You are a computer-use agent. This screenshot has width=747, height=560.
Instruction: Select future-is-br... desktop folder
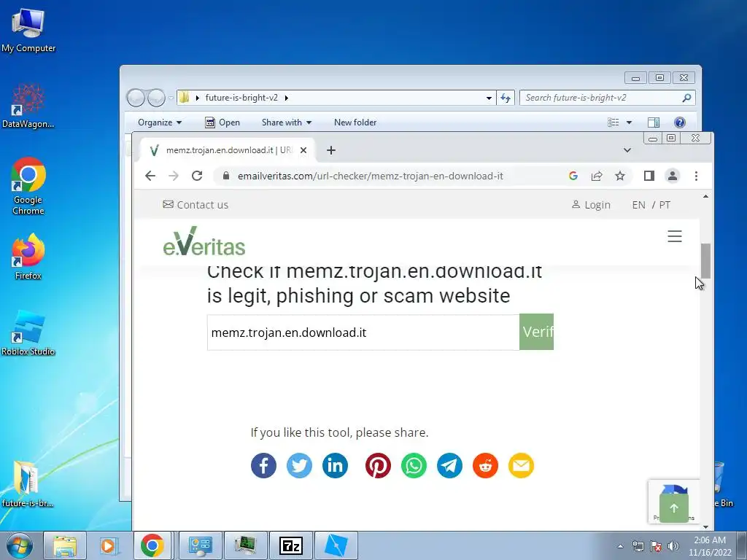pos(27,484)
